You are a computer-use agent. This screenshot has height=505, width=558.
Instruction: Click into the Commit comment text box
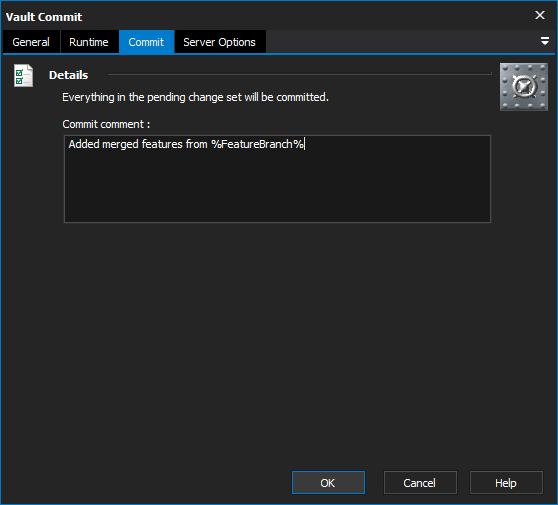pos(277,179)
